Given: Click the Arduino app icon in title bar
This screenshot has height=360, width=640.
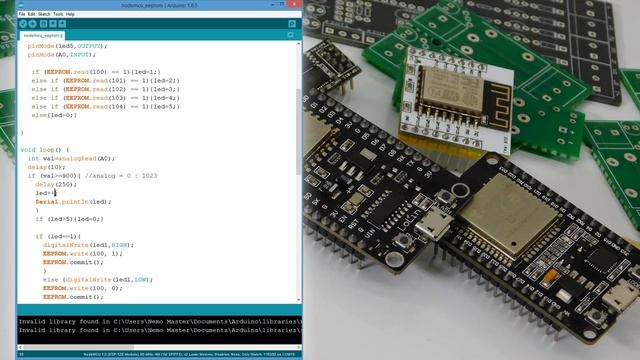Looking at the screenshot, I should (x=21, y=5).
